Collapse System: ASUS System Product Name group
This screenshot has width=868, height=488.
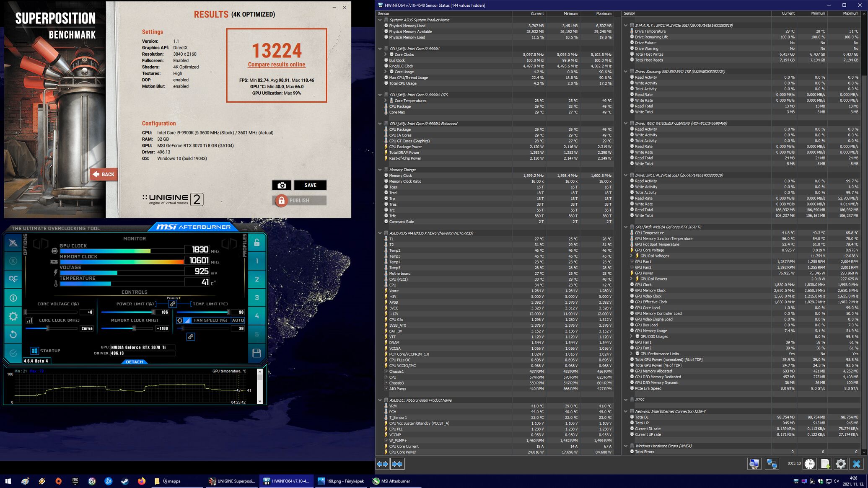380,20
